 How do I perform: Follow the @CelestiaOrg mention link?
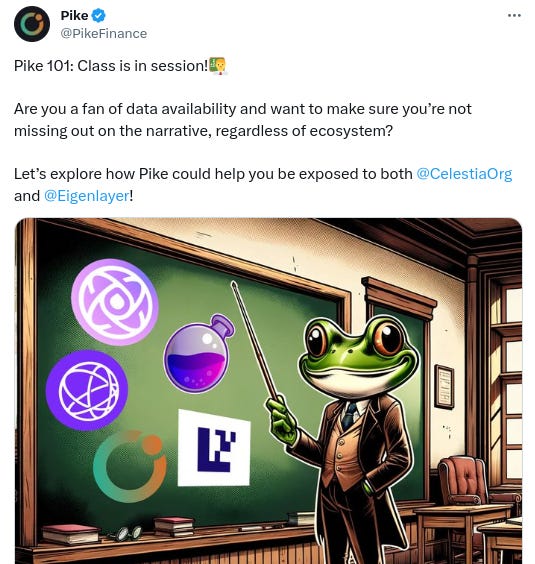pos(464,174)
